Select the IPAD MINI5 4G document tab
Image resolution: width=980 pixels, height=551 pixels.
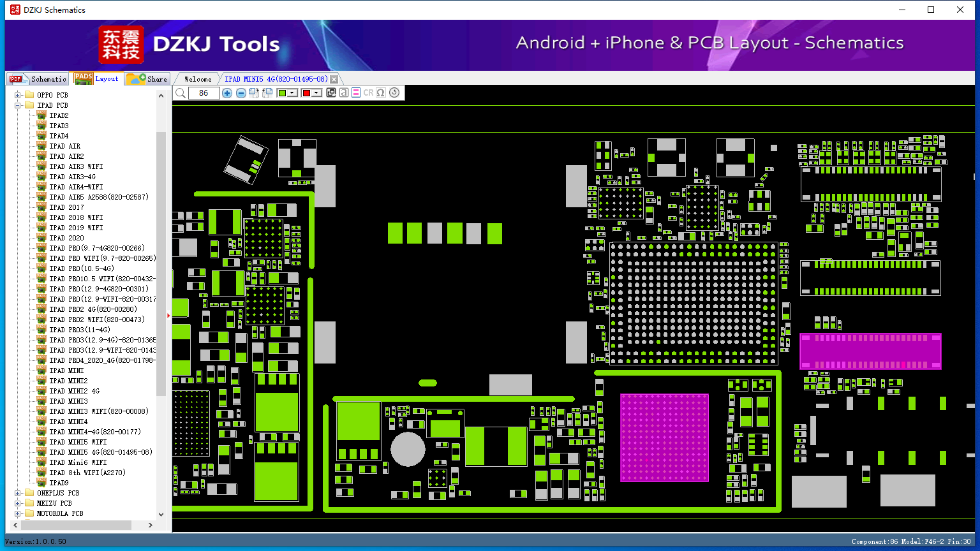pyautogui.click(x=276, y=79)
